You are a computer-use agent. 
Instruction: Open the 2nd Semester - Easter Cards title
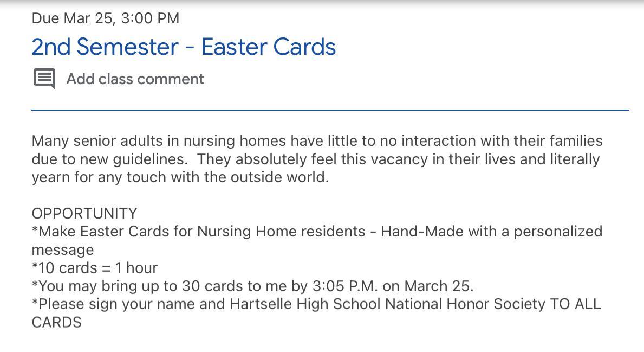pyautogui.click(x=184, y=47)
